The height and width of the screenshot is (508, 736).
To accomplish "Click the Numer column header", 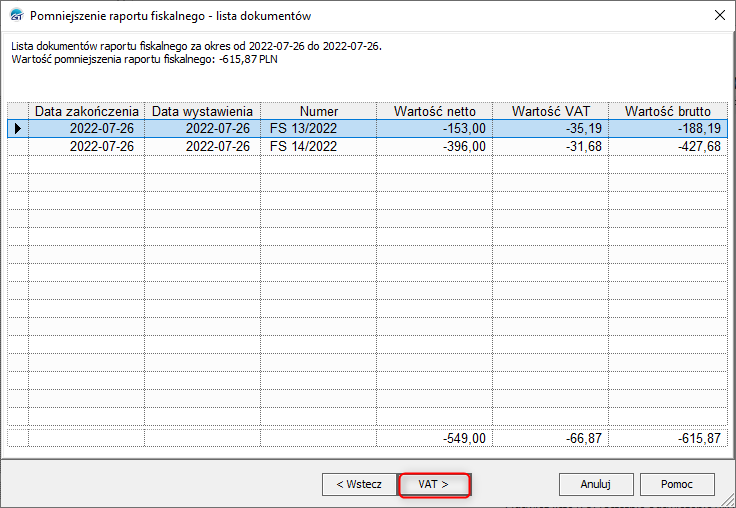I will point(319,111).
